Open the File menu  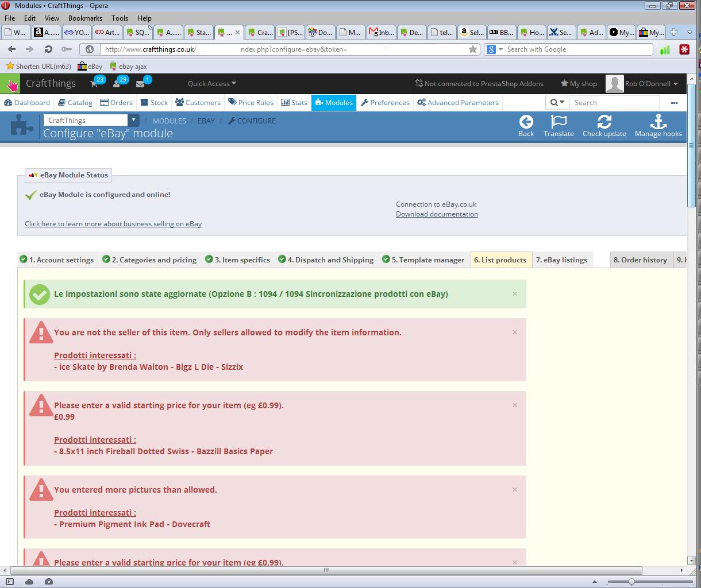coord(10,18)
